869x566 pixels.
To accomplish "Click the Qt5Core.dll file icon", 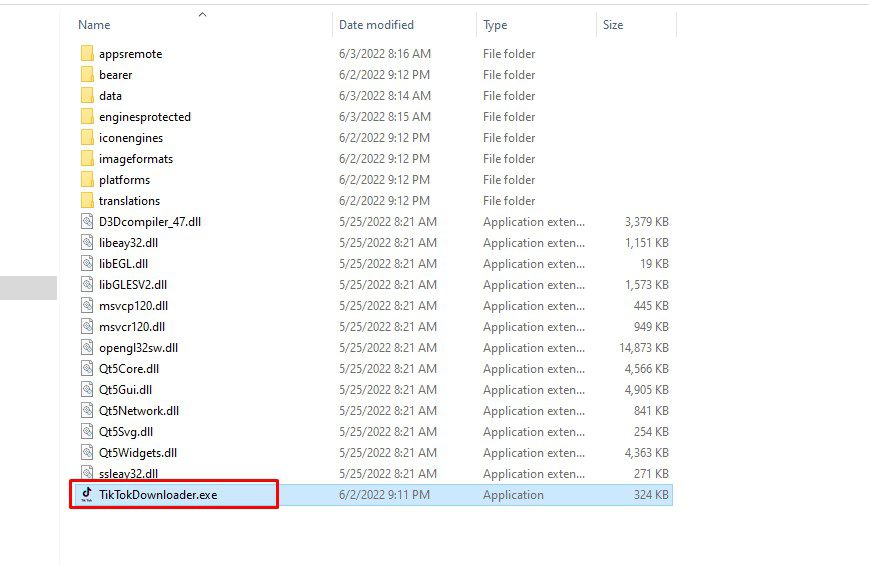I will (87, 369).
